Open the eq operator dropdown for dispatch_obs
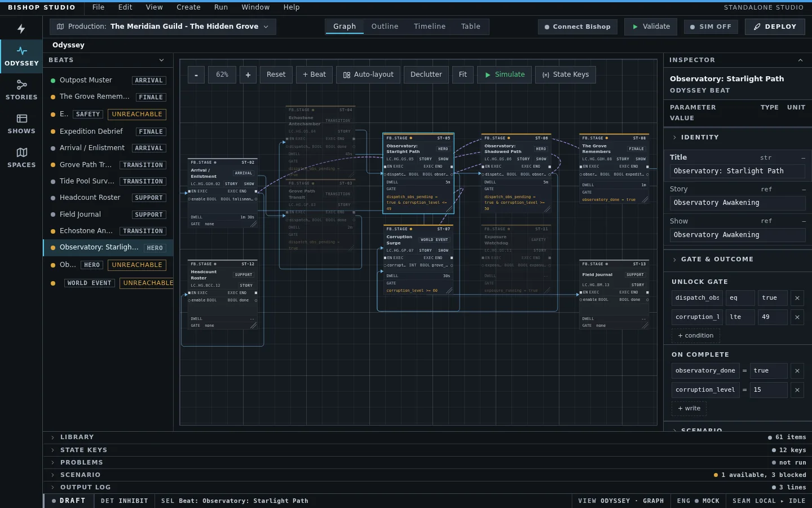The image size is (812, 508). coord(740,298)
